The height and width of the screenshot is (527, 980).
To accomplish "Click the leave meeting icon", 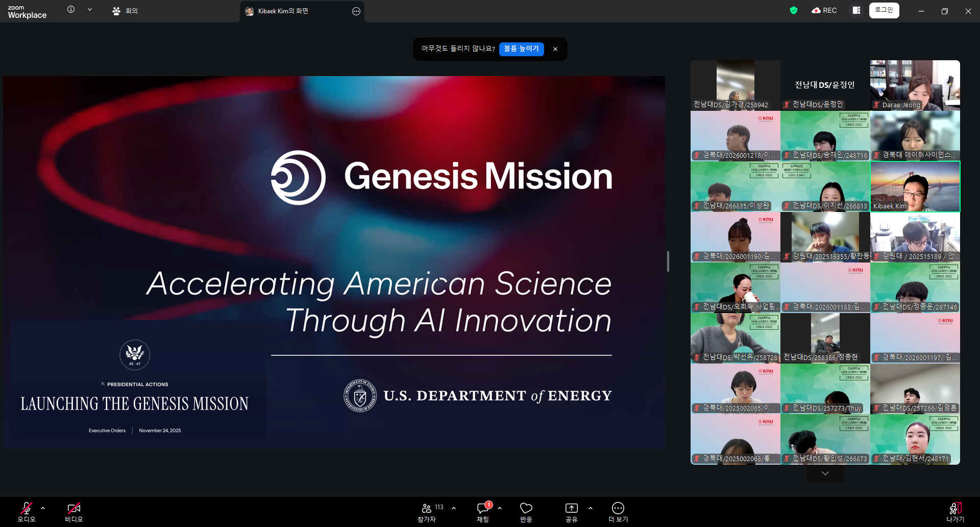I will click(x=955, y=512).
